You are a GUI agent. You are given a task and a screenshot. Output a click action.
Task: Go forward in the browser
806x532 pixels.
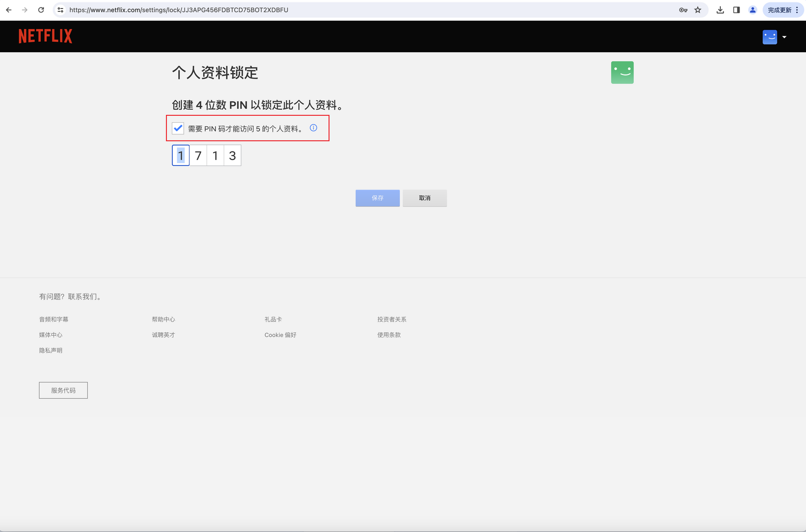point(25,10)
